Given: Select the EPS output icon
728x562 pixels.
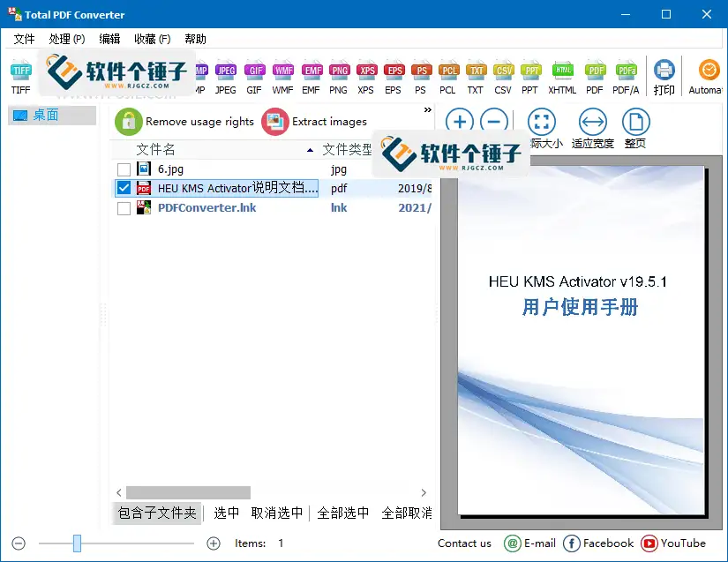Looking at the screenshot, I should click(x=394, y=76).
